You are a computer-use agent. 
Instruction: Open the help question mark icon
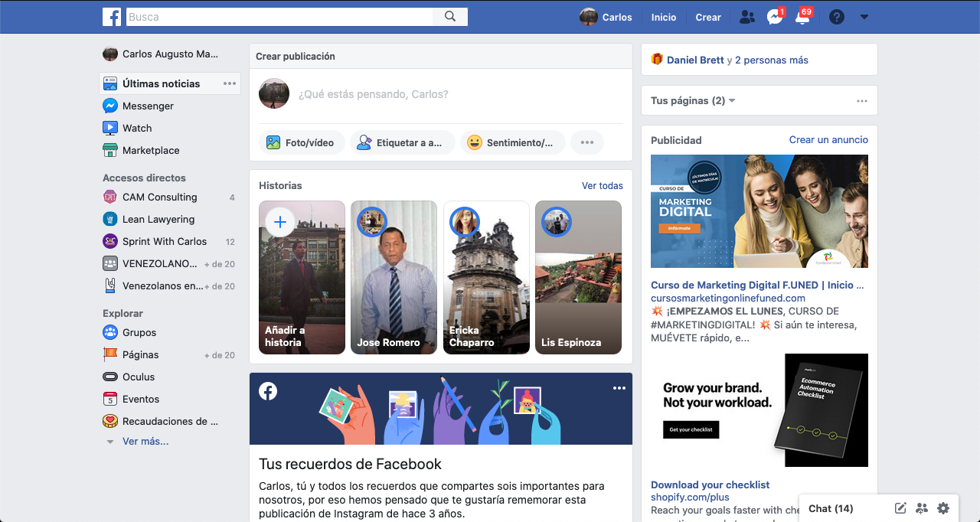[x=837, y=17]
